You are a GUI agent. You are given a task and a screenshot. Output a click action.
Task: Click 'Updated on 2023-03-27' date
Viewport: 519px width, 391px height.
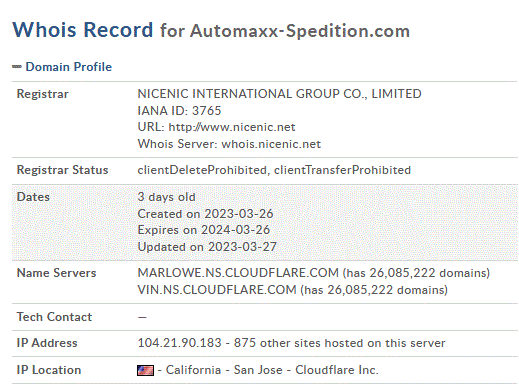click(x=207, y=247)
